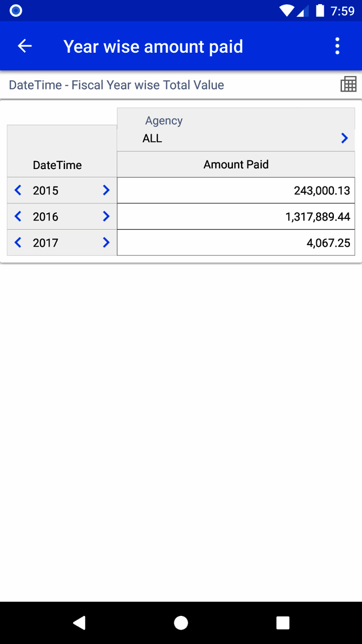Viewport: 362px width, 644px height.
Task: Tap the 1,317,889.44 amount cell
Action: (x=236, y=216)
